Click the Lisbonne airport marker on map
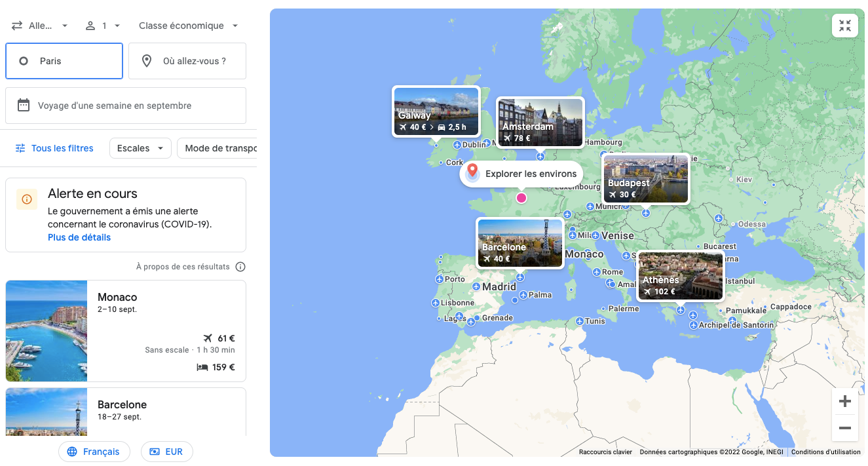The width and height of the screenshot is (868, 466). click(436, 303)
